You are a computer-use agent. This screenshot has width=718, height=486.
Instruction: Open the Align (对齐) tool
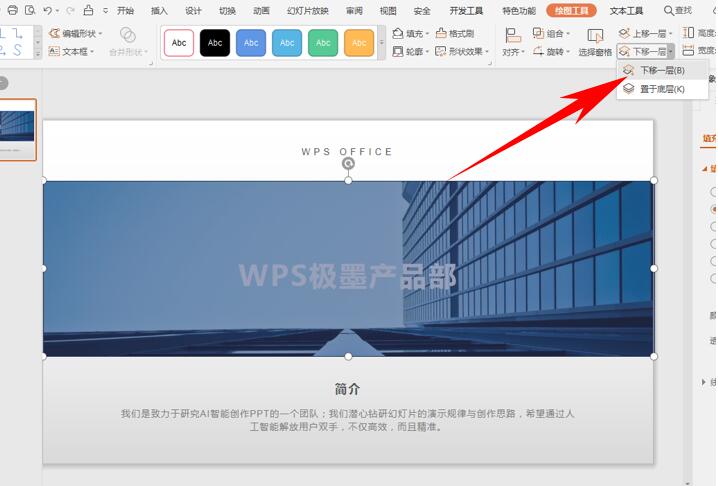click(513, 42)
